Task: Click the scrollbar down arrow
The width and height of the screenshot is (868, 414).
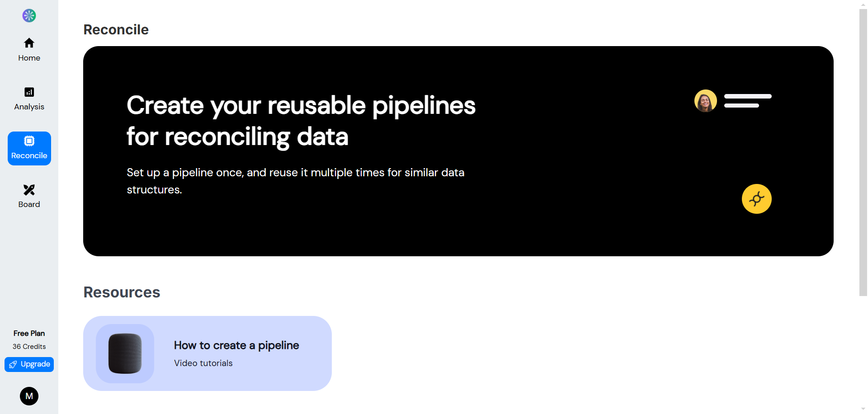Action: pyautogui.click(x=863, y=409)
